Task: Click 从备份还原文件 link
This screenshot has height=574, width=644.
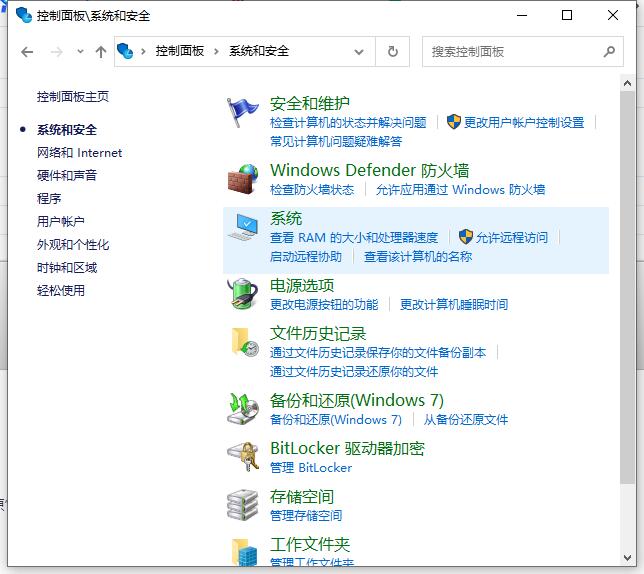Action: click(466, 419)
